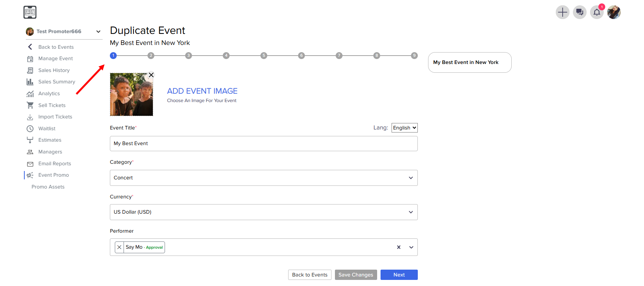The image size is (644, 286).
Task: Click the Sales Summary bar chart icon
Action: [x=30, y=82]
